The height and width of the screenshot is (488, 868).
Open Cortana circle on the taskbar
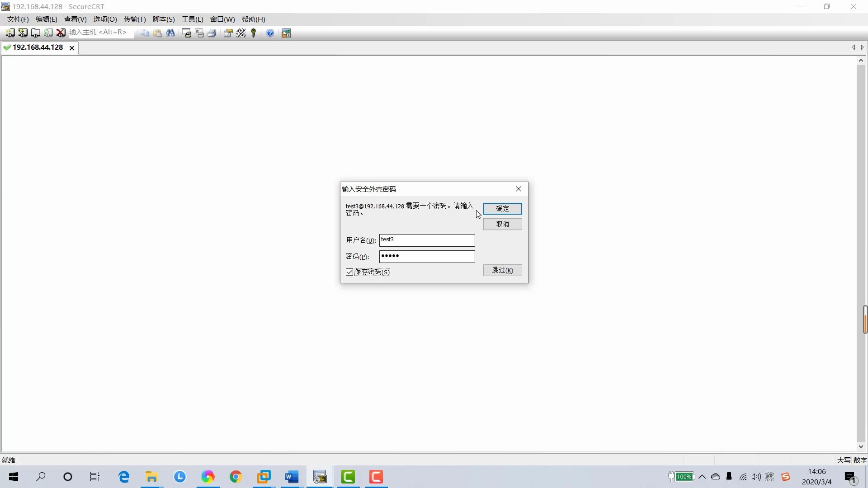pos(68,477)
